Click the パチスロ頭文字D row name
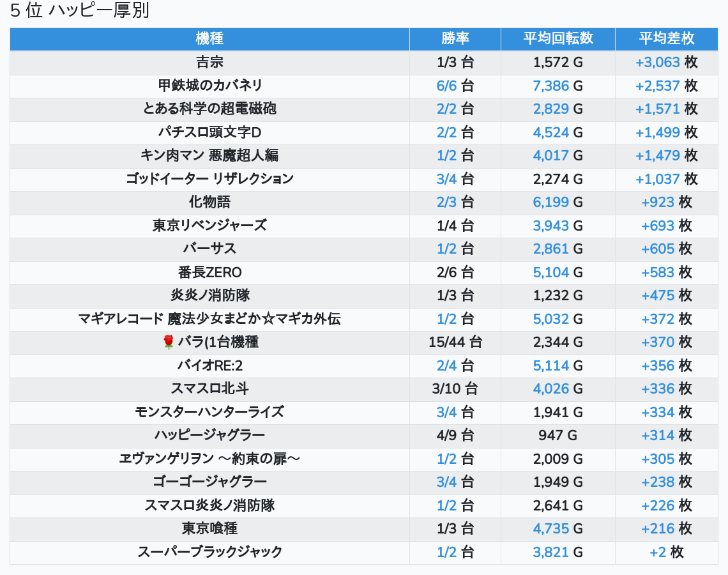The width and height of the screenshot is (728, 575). pyautogui.click(x=209, y=132)
